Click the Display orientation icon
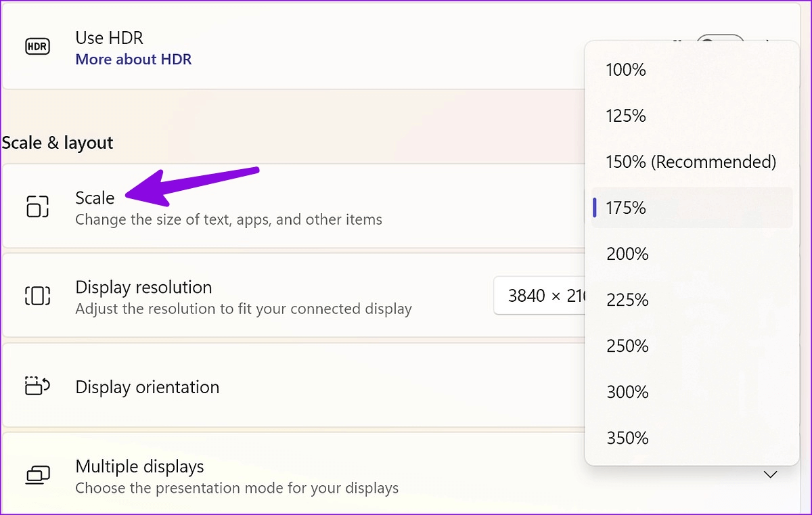Image resolution: width=812 pixels, height=515 pixels. (37, 386)
